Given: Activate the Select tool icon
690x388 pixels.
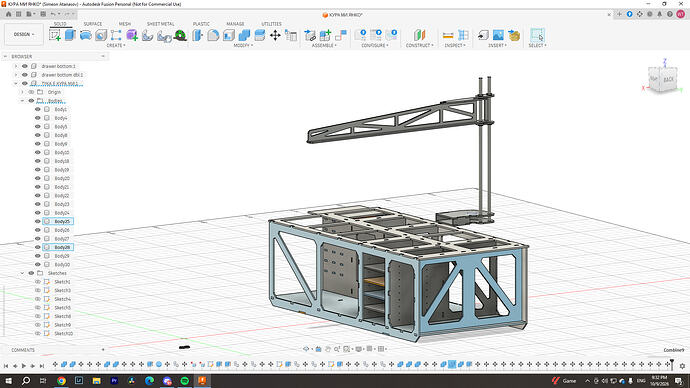Looking at the screenshot, I should (x=537, y=35).
